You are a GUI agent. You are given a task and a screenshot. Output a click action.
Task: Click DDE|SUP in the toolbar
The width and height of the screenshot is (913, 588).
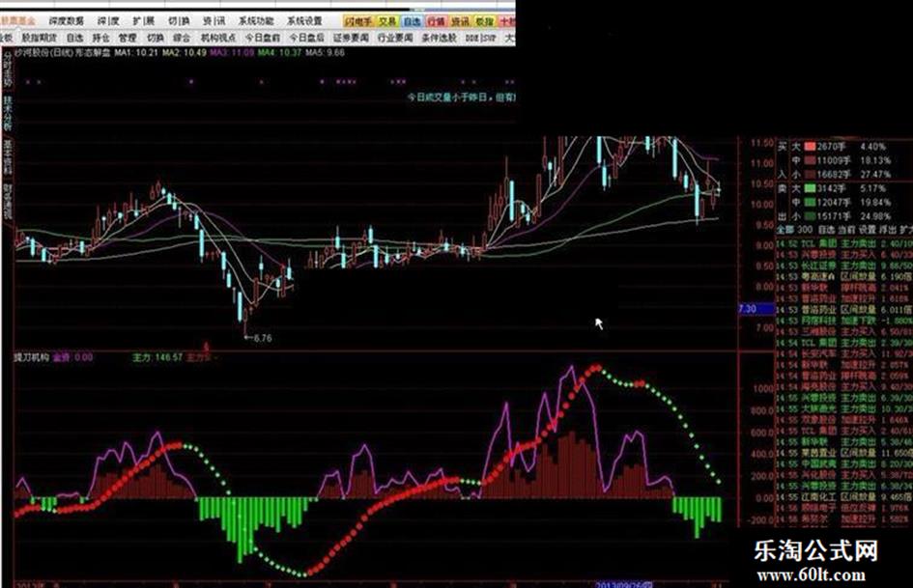tap(481, 38)
